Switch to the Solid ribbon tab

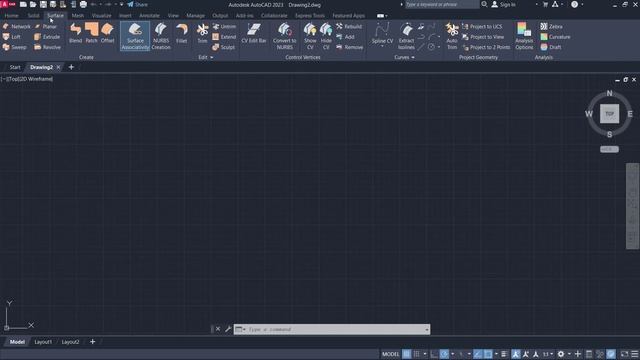[x=33, y=16]
